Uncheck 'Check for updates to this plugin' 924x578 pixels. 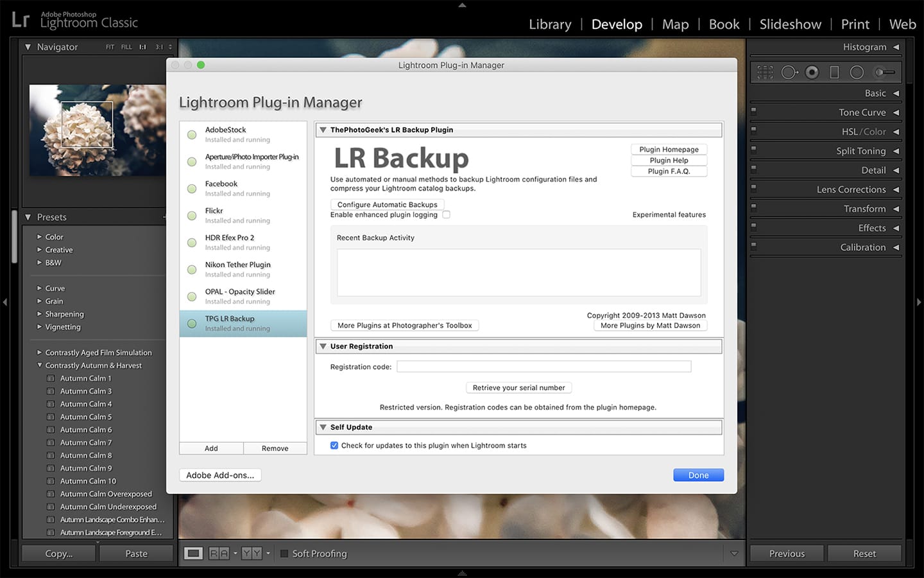(334, 445)
